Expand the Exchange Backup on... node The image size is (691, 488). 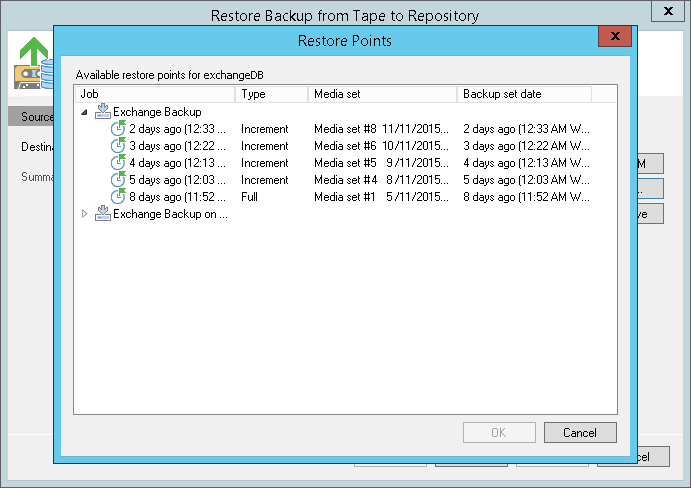85,214
